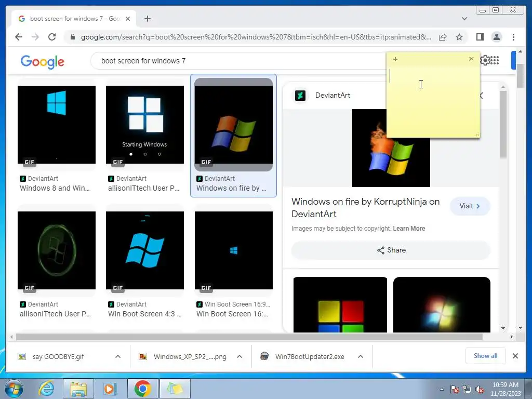This screenshot has width=532, height=399.
Task: Go to Google home via logo
Action: [x=43, y=62]
